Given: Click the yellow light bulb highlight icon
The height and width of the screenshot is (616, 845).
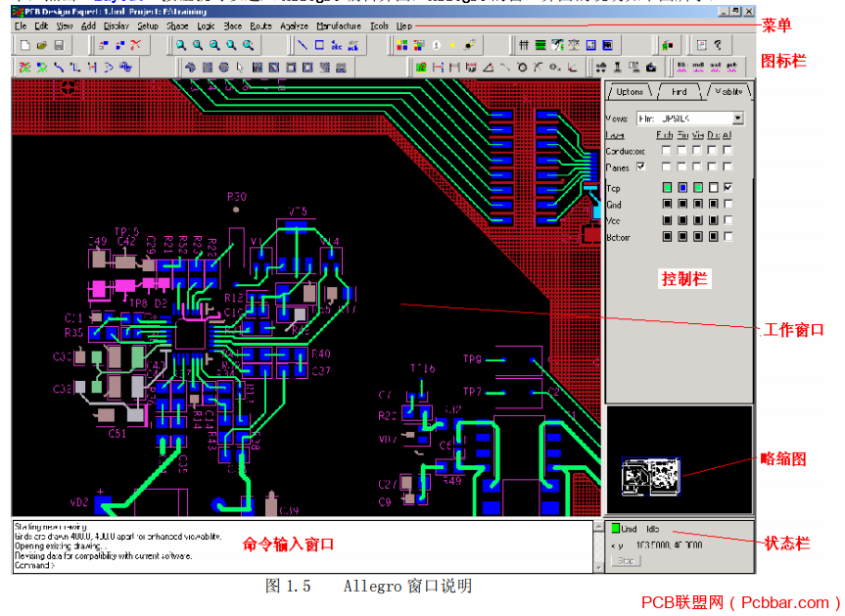Looking at the screenshot, I should point(452,45).
